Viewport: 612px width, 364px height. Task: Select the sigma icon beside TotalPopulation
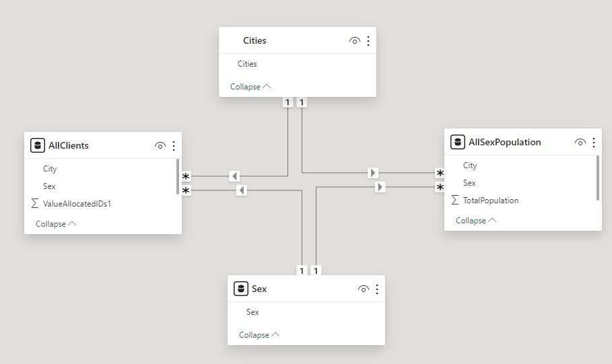454,200
